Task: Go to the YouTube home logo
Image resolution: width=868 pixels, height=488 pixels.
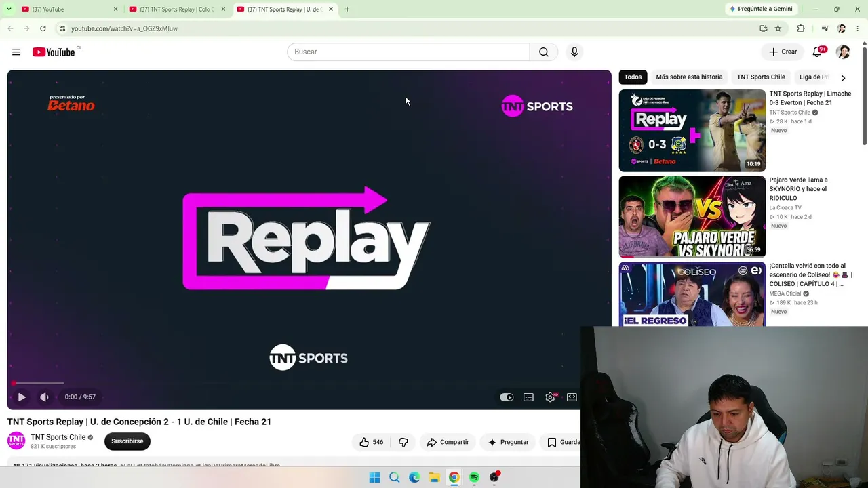Action: click(x=54, y=52)
